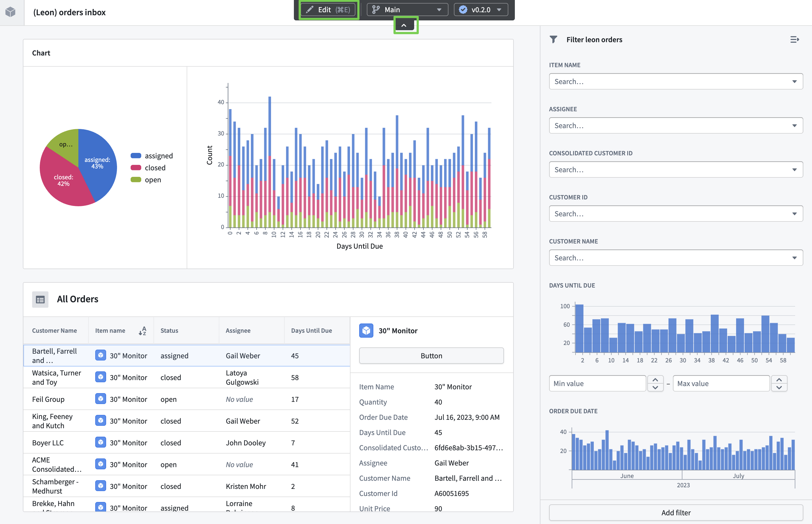Collapse the top toolbar with chevron up
812x524 pixels.
[404, 25]
